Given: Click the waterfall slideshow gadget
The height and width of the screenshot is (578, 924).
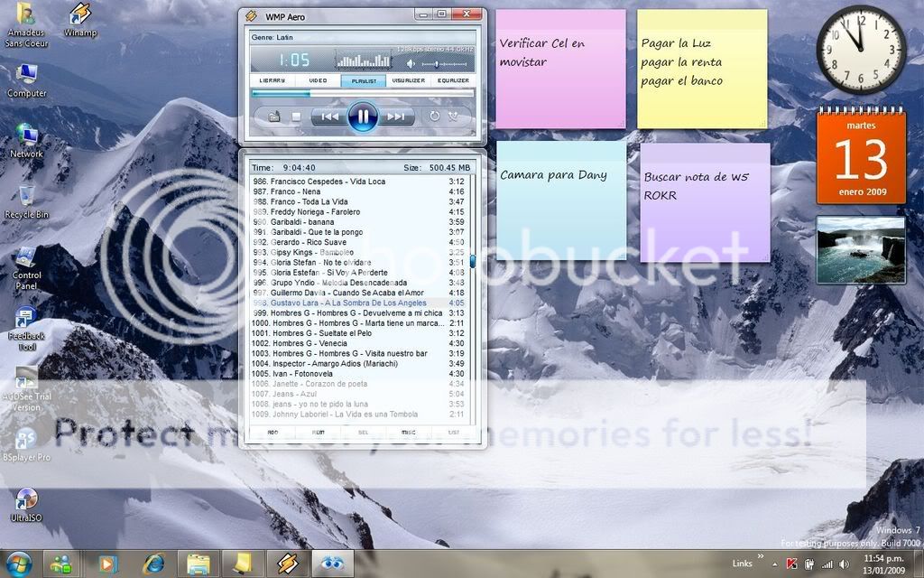Looking at the screenshot, I should pyautogui.click(x=861, y=249).
